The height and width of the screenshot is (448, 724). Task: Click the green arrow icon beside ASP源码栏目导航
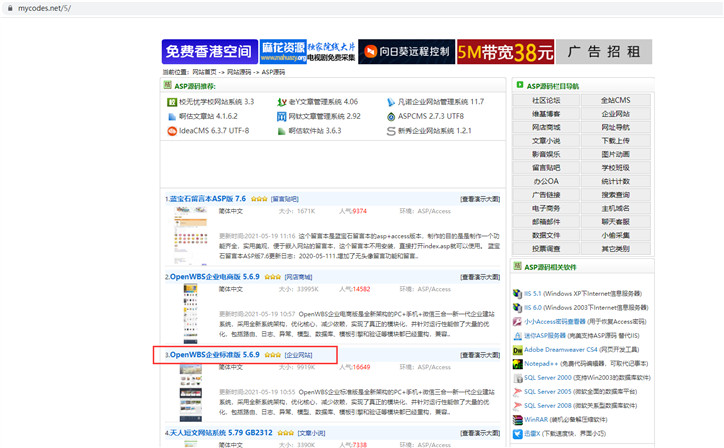pyautogui.click(x=519, y=85)
